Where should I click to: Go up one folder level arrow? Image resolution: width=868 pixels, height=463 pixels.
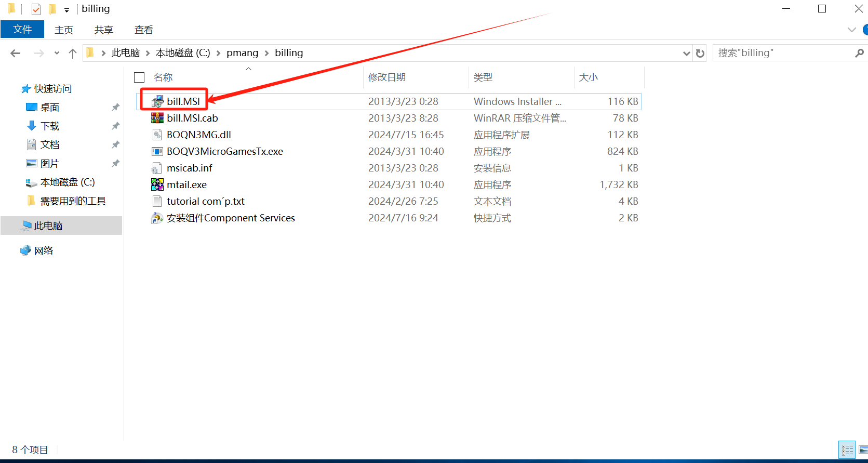(x=73, y=53)
